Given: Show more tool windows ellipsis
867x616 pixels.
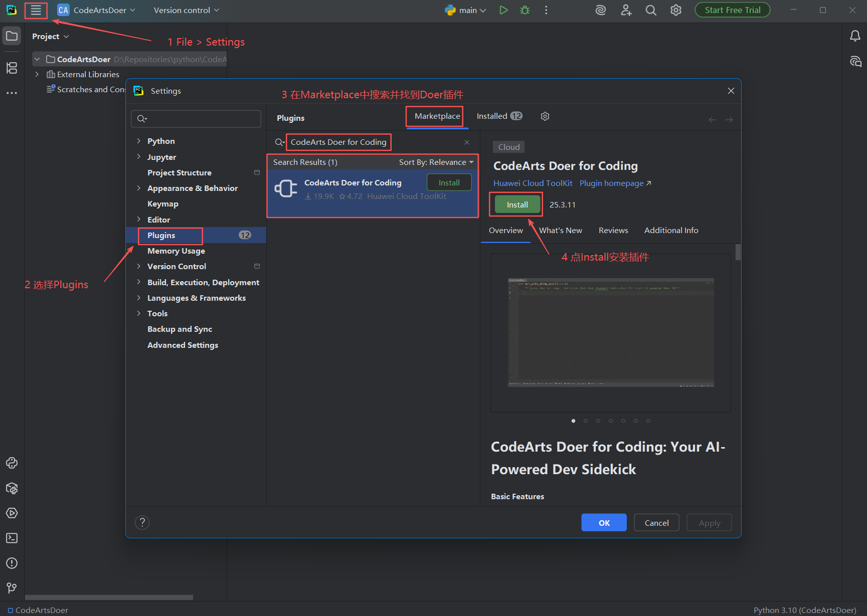Looking at the screenshot, I should 12,93.
